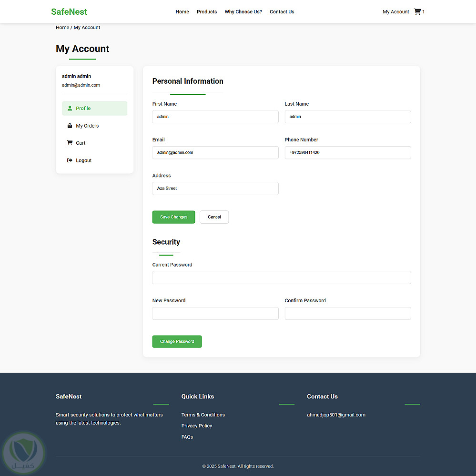
Task: Click My Account in the breadcrumb
Action: (x=87, y=27)
